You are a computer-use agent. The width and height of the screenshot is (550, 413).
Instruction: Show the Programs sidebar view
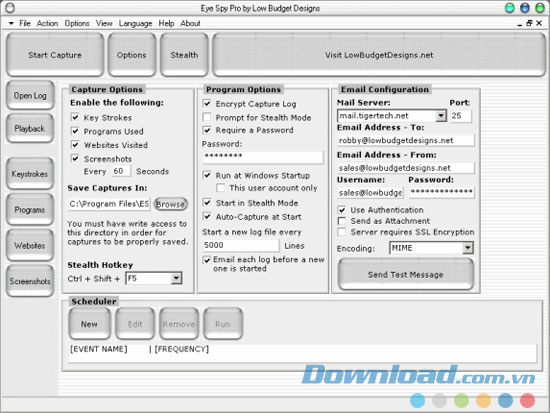coord(30,209)
